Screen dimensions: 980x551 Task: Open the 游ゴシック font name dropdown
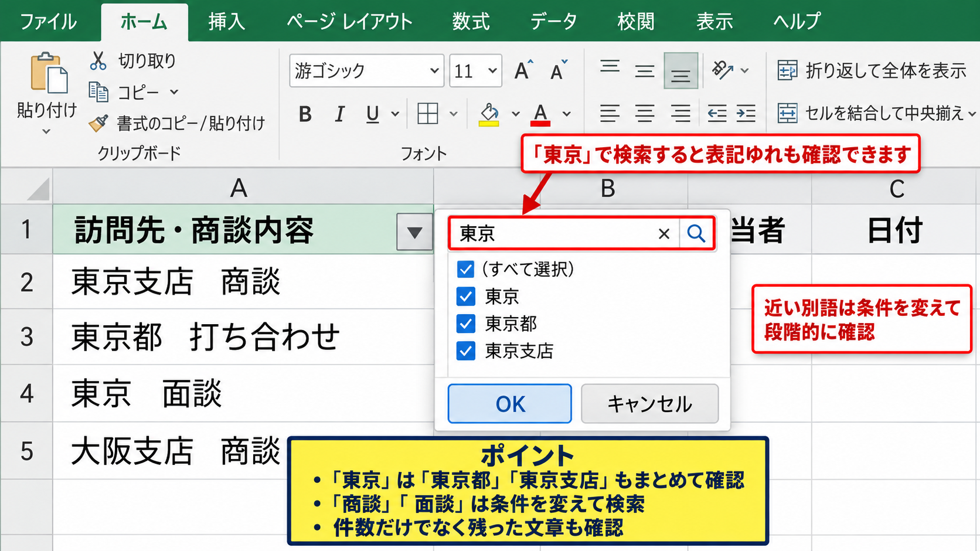[x=434, y=71]
